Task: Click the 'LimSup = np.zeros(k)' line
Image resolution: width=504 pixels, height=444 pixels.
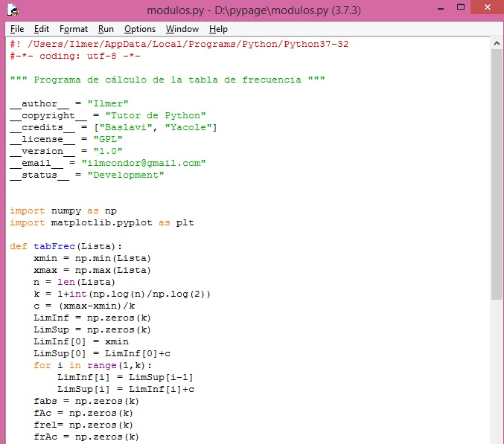Action: [92, 329]
